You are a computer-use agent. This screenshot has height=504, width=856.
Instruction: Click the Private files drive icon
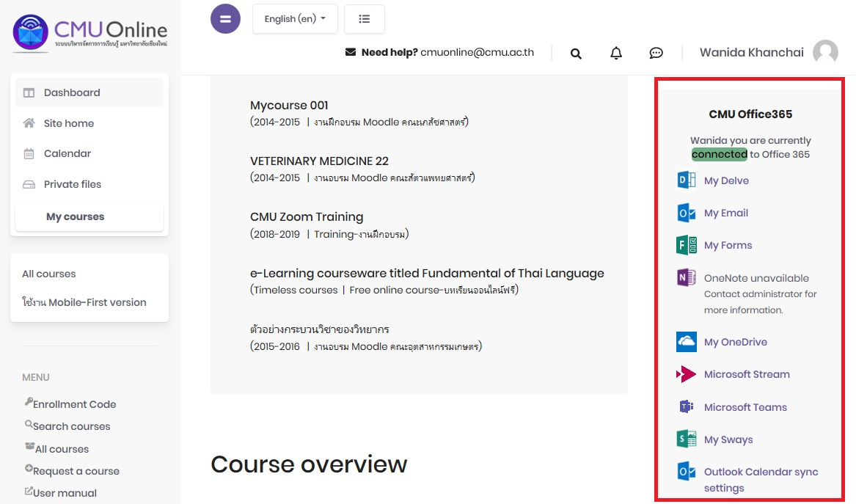(29, 185)
